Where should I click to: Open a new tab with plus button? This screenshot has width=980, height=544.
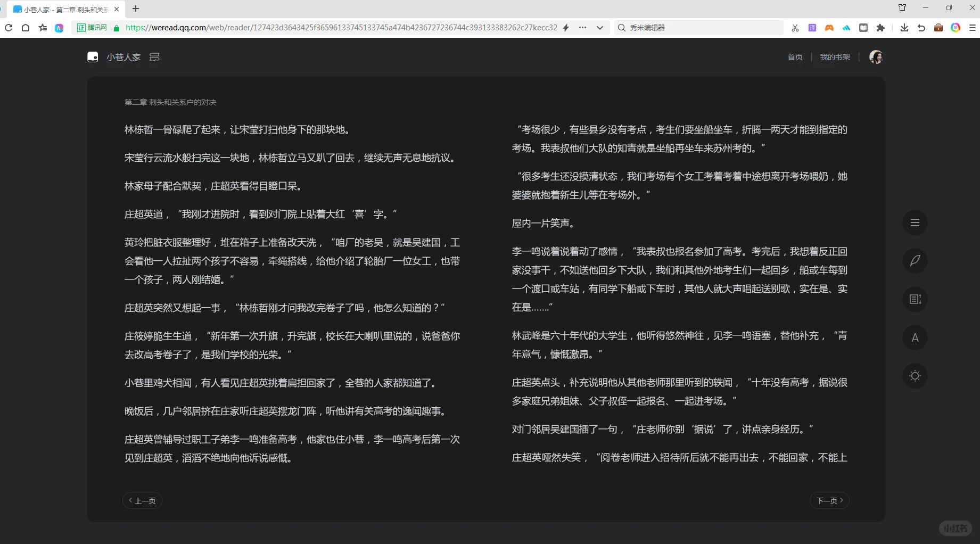point(136,9)
